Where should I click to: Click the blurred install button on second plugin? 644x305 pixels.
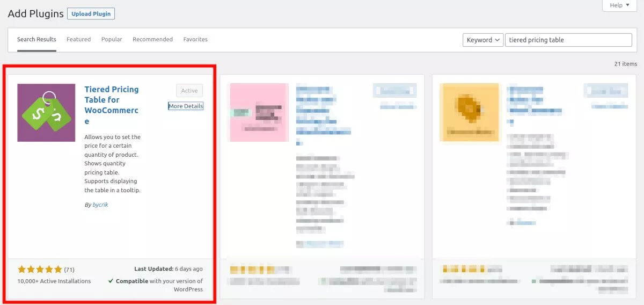coord(395,91)
